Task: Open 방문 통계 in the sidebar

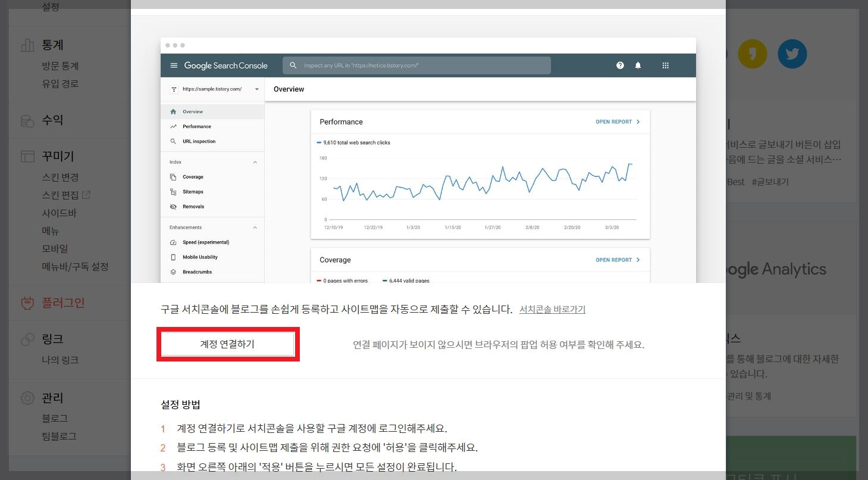Action: [x=60, y=66]
